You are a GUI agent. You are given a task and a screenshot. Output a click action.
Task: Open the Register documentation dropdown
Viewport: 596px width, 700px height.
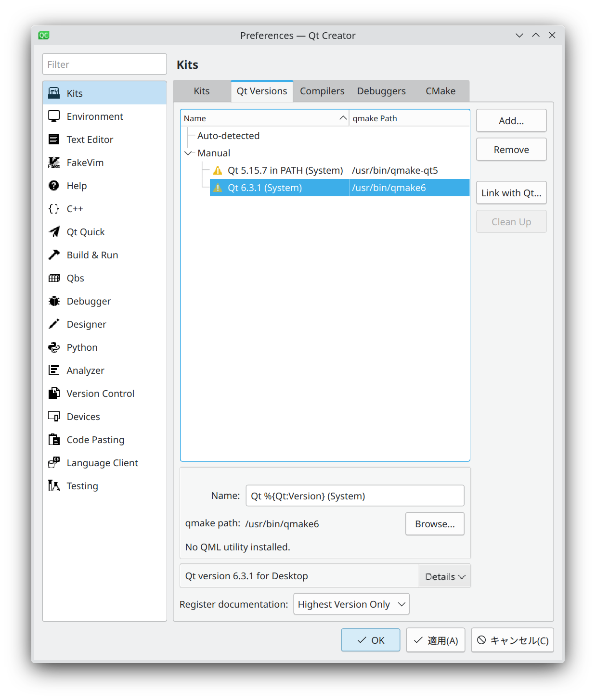[351, 604]
